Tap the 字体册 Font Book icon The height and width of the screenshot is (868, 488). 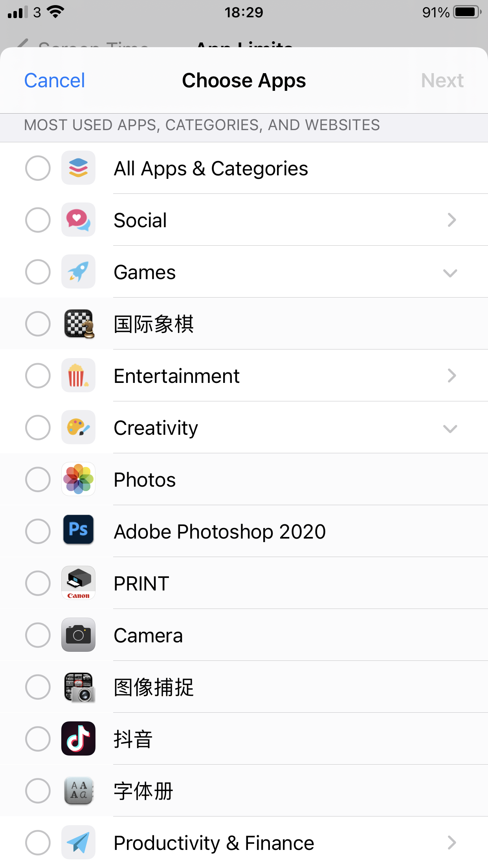pyautogui.click(x=78, y=791)
